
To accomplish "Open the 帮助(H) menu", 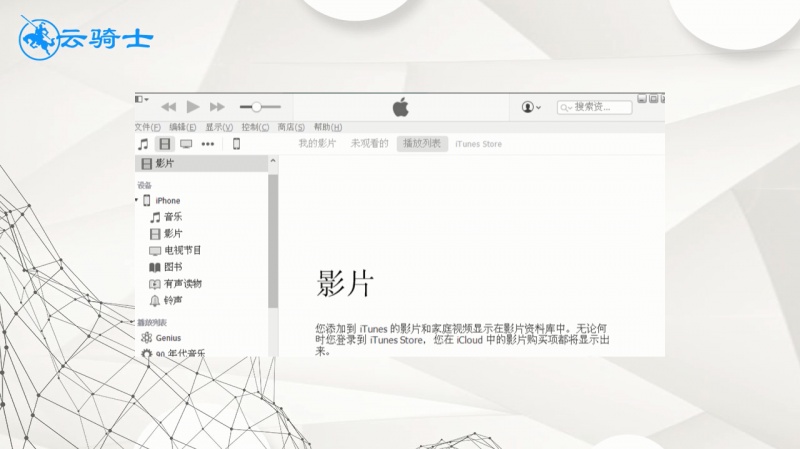I will tap(328, 127).
